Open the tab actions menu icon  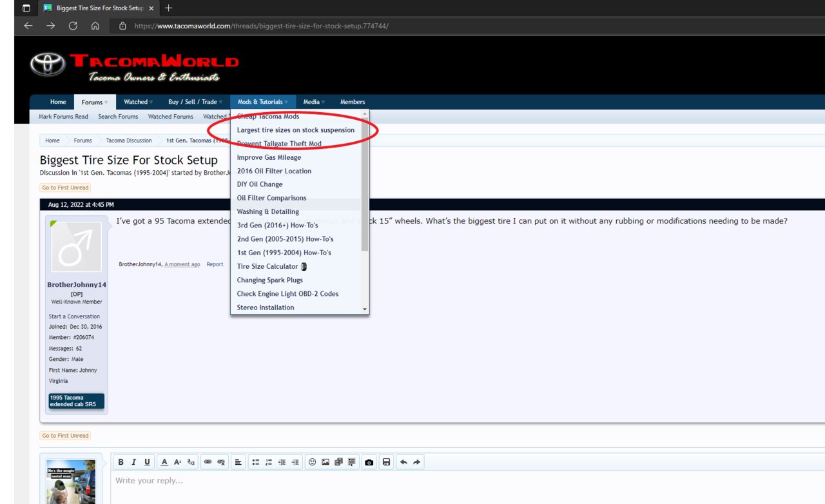[26, 8]
